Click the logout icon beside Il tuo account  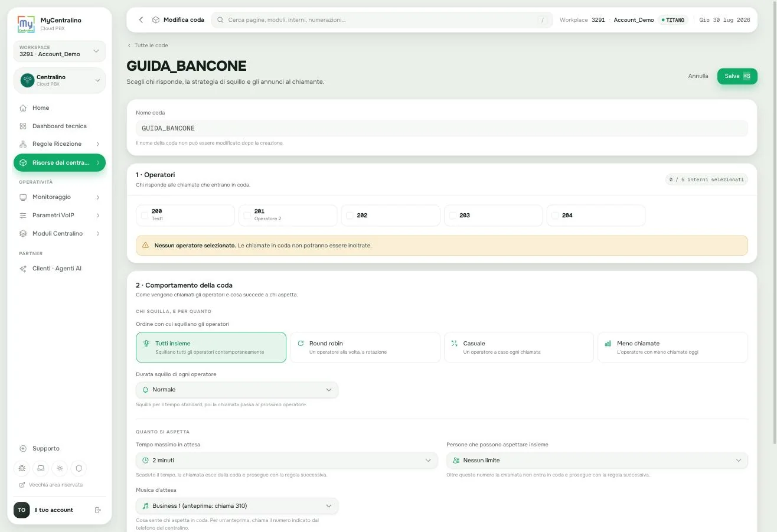[x=98, y=510]
